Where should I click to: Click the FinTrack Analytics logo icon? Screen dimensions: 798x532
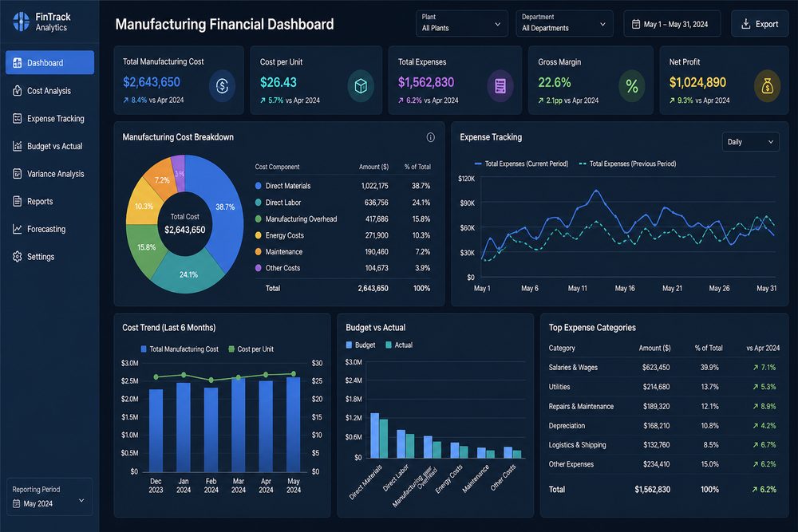pos(21,22)
